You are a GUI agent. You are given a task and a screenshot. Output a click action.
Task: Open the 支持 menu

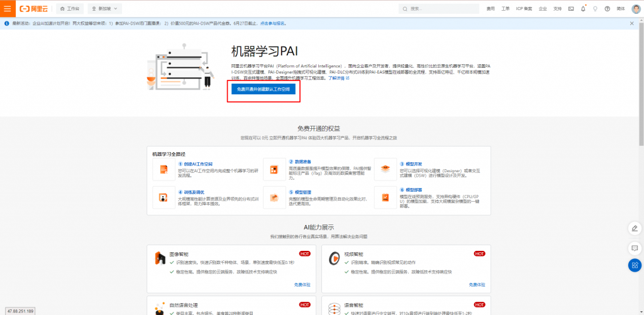coord(557,9)
